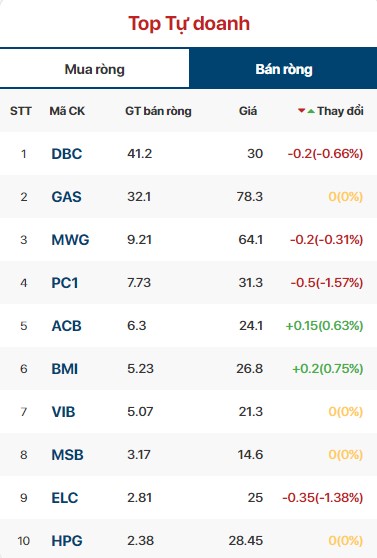This screenshot has width=377, height=558.
Task: Click the Mã CK column header
Action: pyautogui.click(x=67, y=111)
